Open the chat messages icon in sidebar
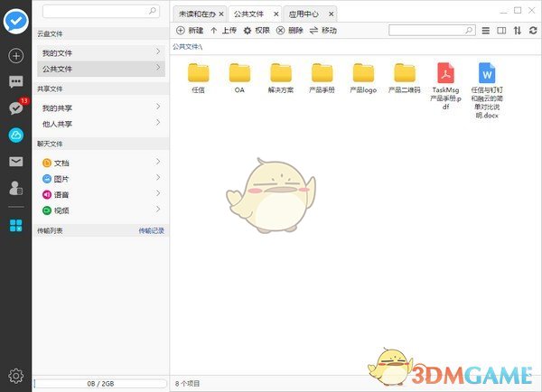 click(x=16, y=81)
